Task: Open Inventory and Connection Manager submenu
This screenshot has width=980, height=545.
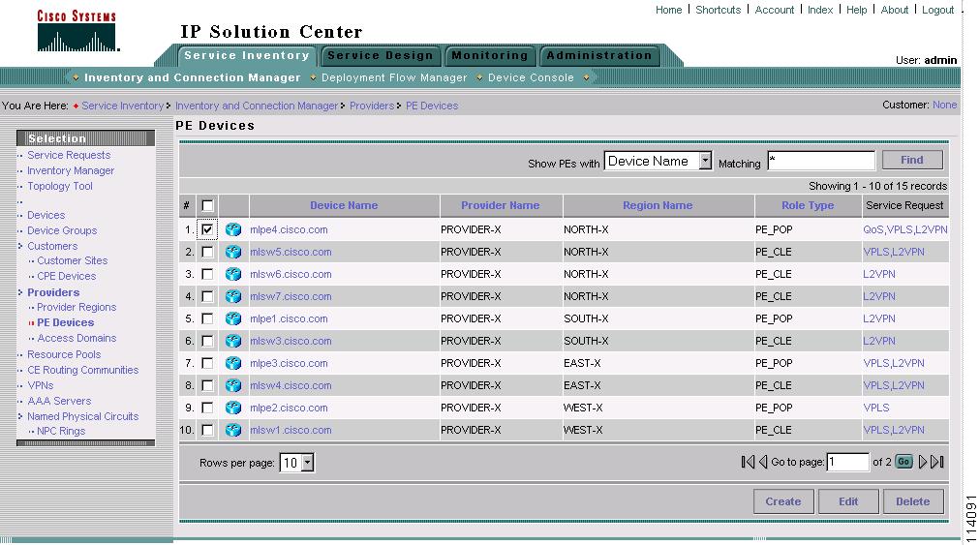Action: coord(192,77)
